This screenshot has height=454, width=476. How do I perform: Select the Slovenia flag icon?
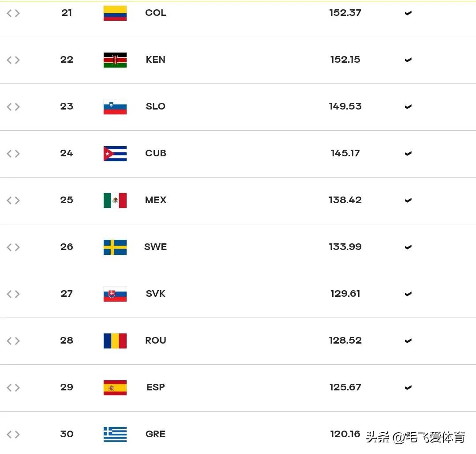[x=115, y=107]
